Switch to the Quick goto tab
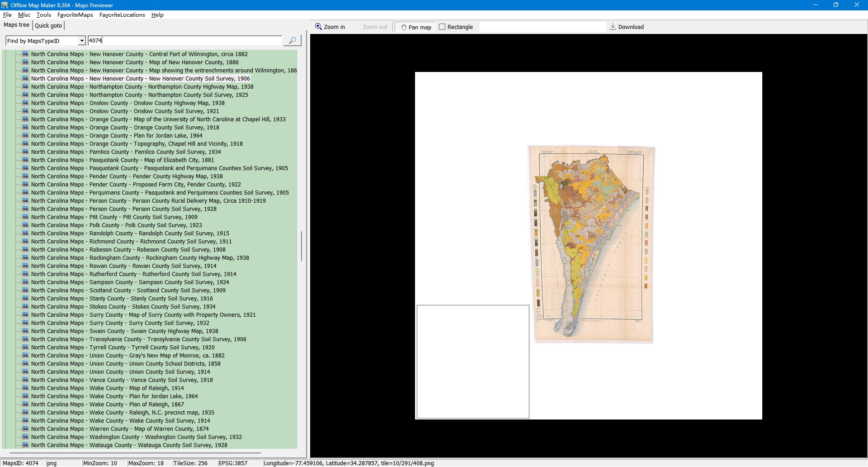The image size is (868, 467). pos(48,25)
